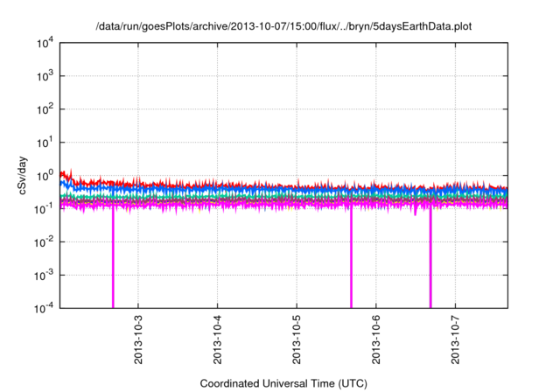The height and width of the screenshot is (392, 560).
Task: Click the plot title file path text
Action: [283, 26]
